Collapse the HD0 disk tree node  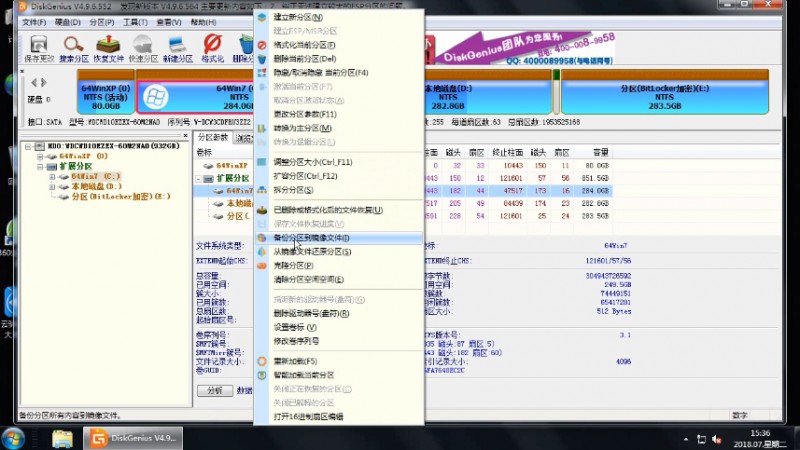28,146
